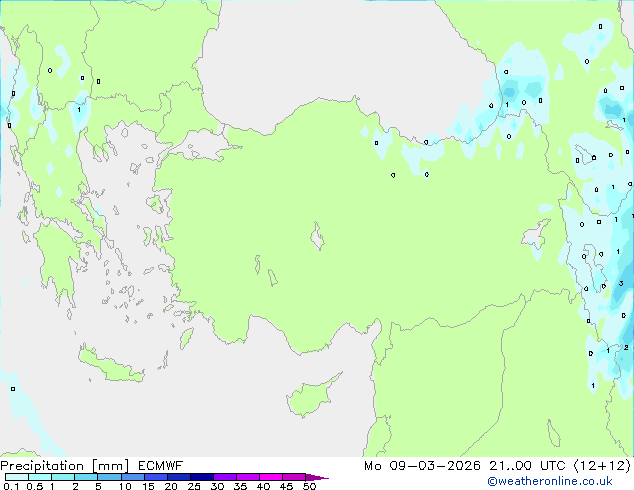Open the weatheronline.co.uk copyright link
This screenshot has width=634, height=490.
pyautogui.click(x=550, y=481)
